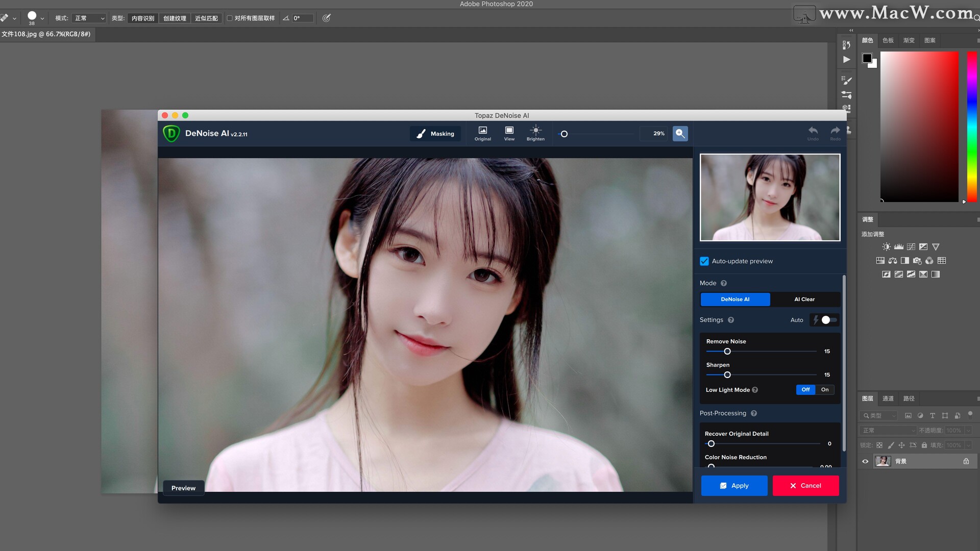Expand the Post-Processing section
This screenshot has height=551, width=980.
722,412
